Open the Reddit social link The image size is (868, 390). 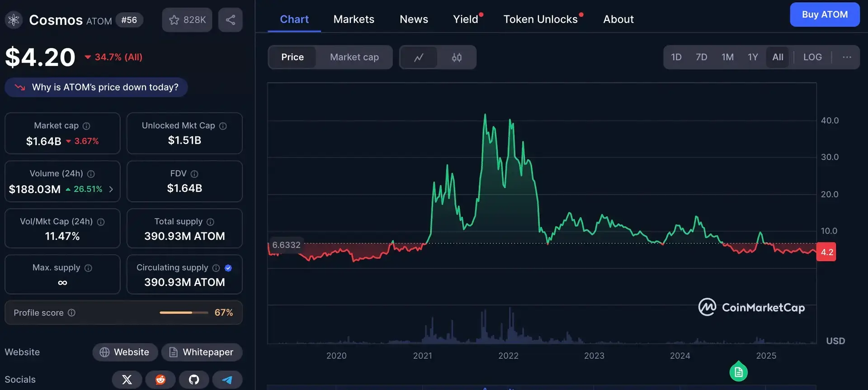(x=160, y=379)
